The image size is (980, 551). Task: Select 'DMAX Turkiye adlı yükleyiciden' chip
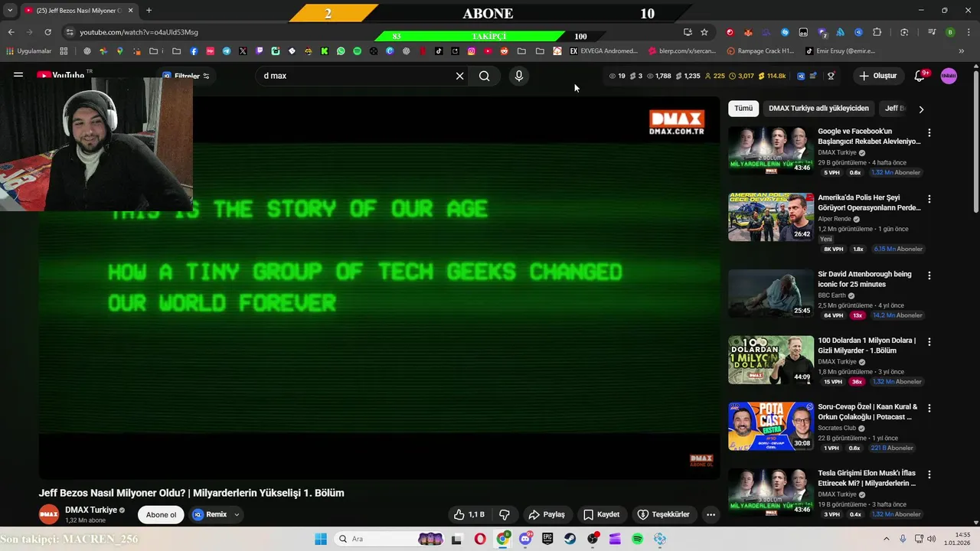point(818,109)
